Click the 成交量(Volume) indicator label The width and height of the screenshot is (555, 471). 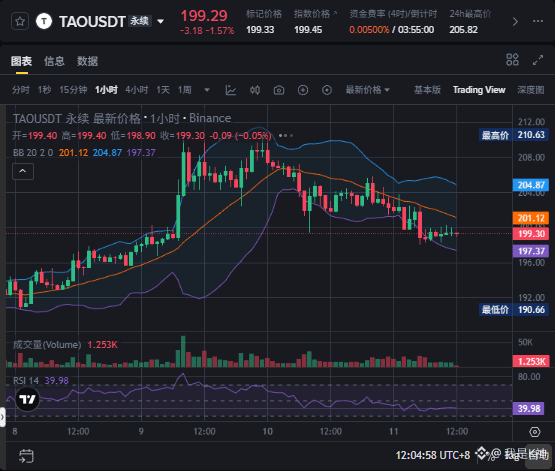[47, 345]
